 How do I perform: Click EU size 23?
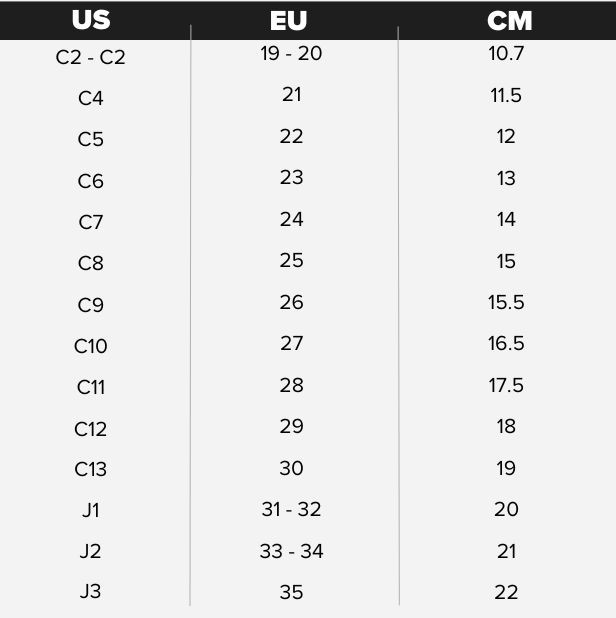[292, 177]
